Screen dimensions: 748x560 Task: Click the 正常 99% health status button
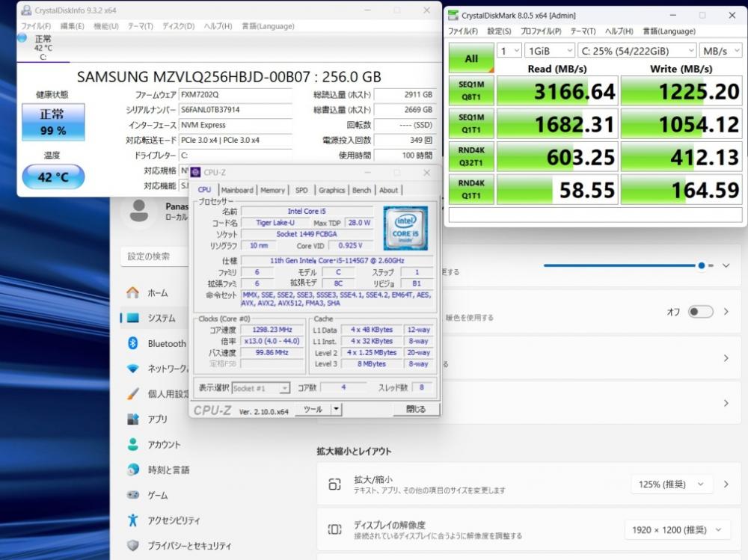[53, 122]
